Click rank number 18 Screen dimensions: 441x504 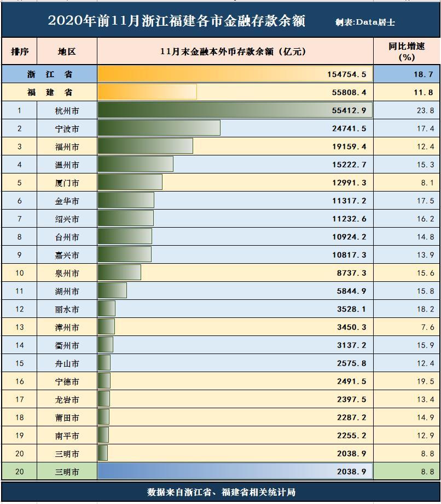(x=19, y=417)
